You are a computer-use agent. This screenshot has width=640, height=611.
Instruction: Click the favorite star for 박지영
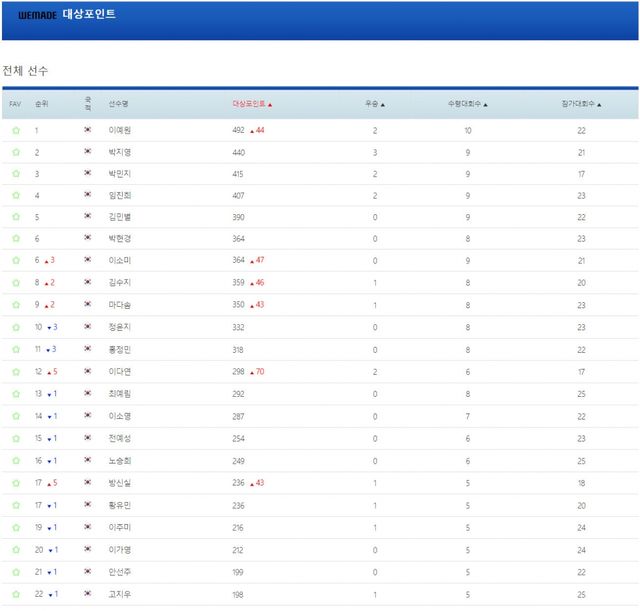pos(15,152)
